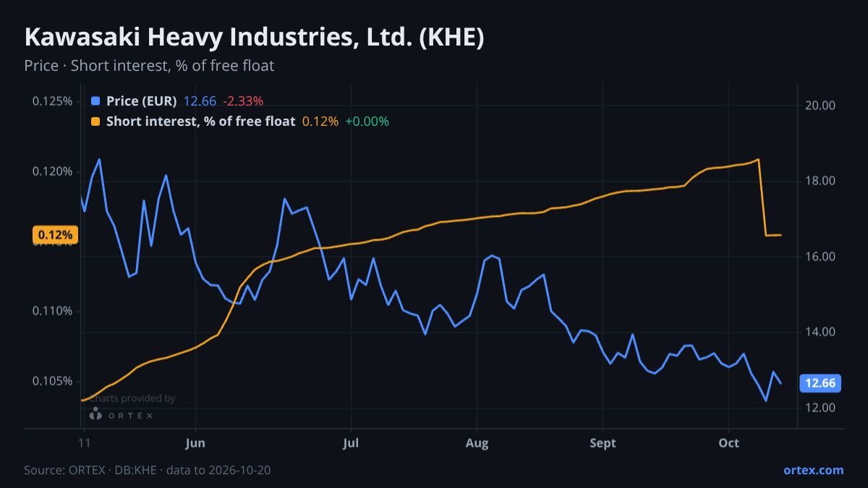Click the 0.120% left axis label
Viewport: 868px width, 488px height.
click(52, 171)
